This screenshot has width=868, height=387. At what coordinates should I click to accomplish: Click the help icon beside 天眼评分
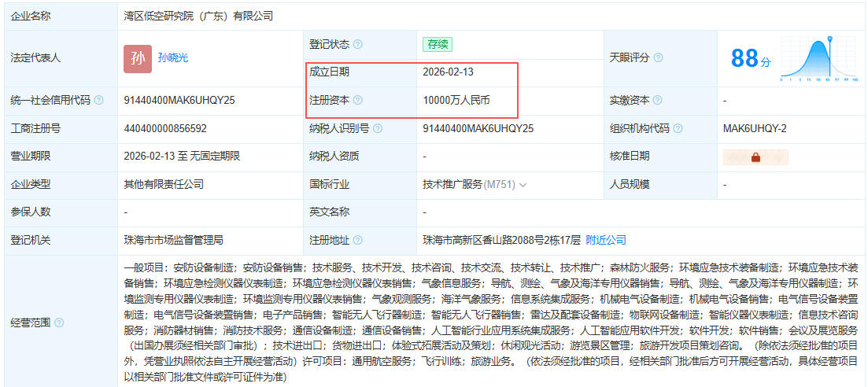[x=658, y=57]
